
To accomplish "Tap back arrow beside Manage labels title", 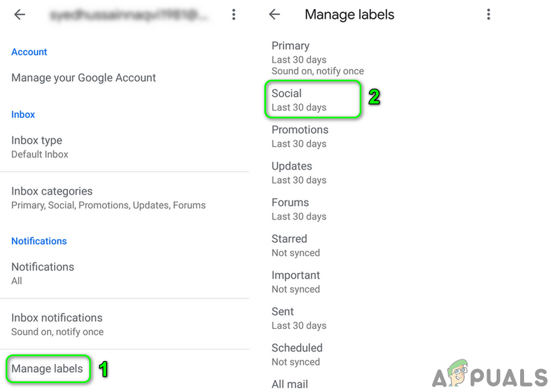I will pos(274,15).
